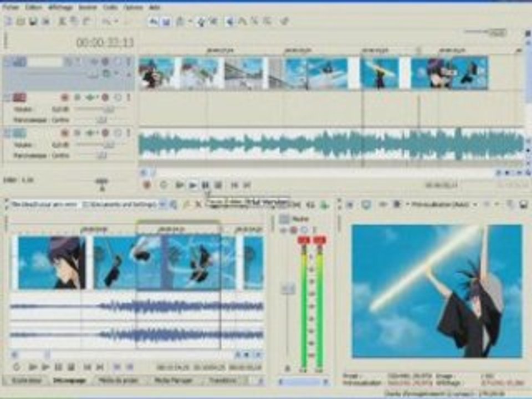Click the timecode display 00:00:33:13

point(105,43)
